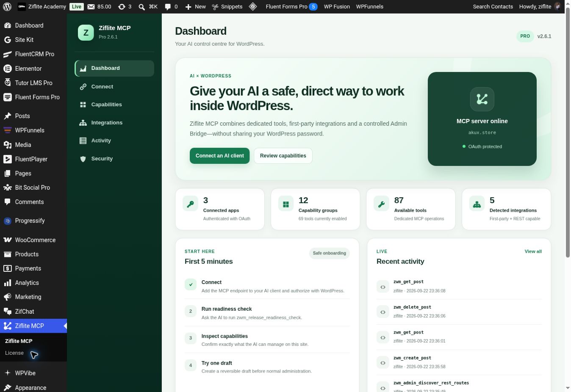Open the New content dropdown in admin bar
The height and width of the screenshot is (392, 571).
point(195,7)
